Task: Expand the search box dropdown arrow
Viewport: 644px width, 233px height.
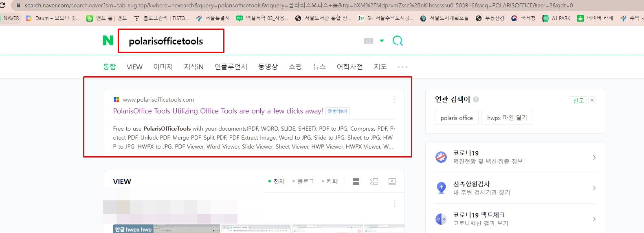Action: point(382,41)
